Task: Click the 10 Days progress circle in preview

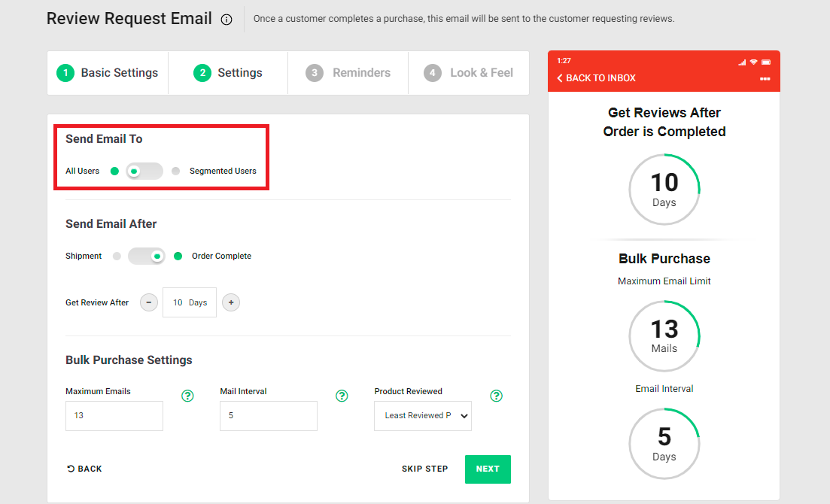Action: point(664,190)
